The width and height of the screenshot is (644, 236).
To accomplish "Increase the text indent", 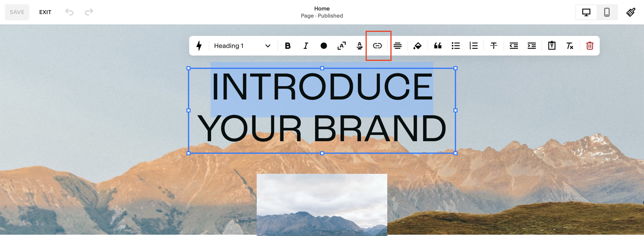I will tap(532, 46).
